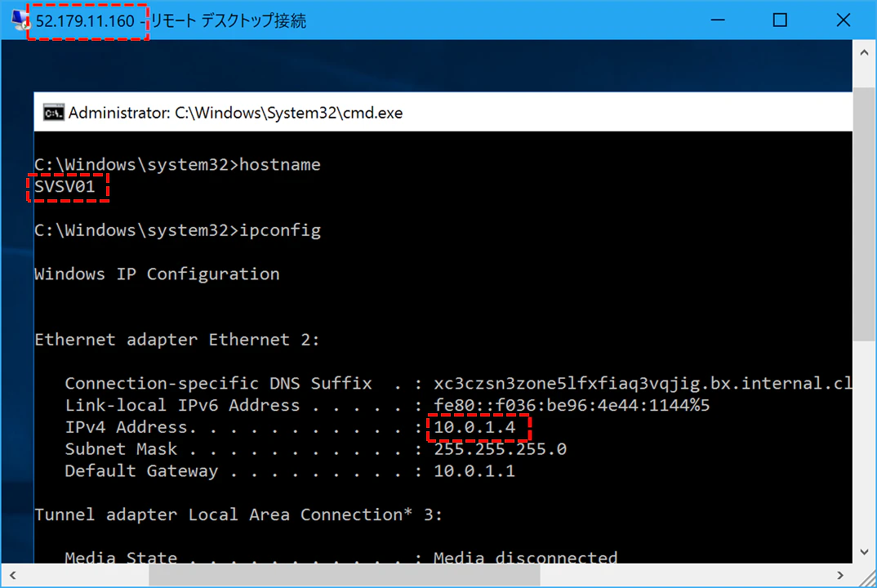Click the subnet mask value 255.255.255.0
Viewport: 877px width, 588px height.
[500, 448]
